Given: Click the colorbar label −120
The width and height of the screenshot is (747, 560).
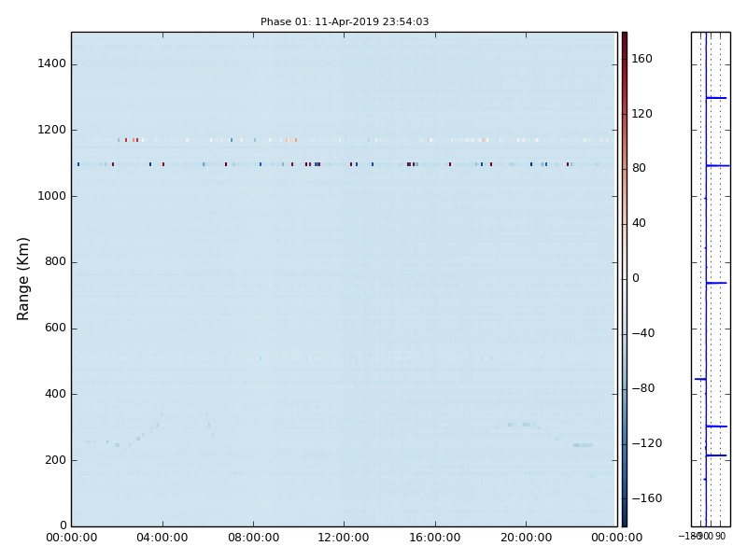Looking at the screenshot, I should coord(647,444).
